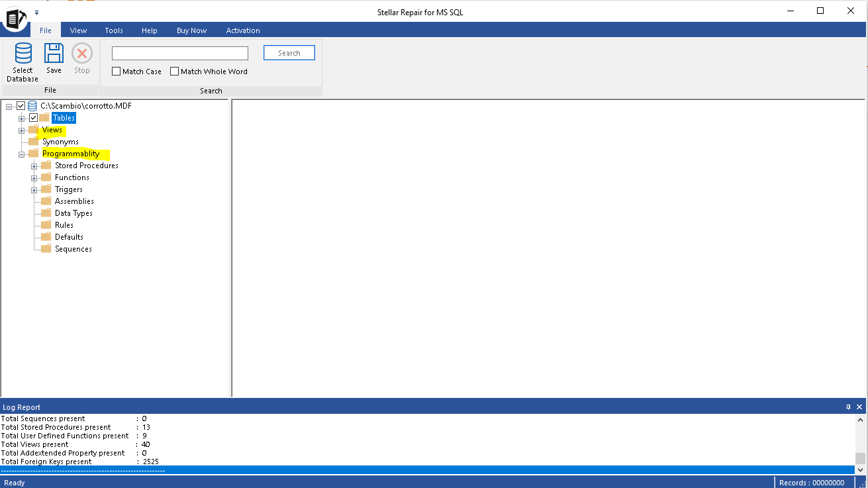The height and width of the screenshot is (488, 868).
Task: Enable Match Whole Word option
Action: [x=175, y=72]
